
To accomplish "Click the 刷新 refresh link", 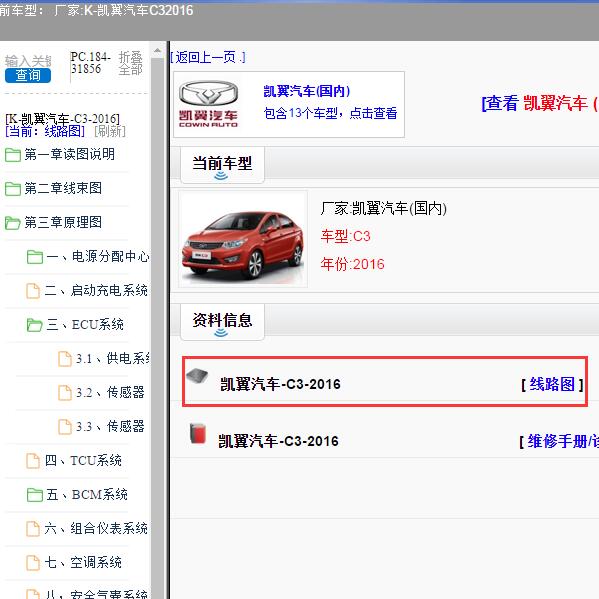I will (110, 131).
